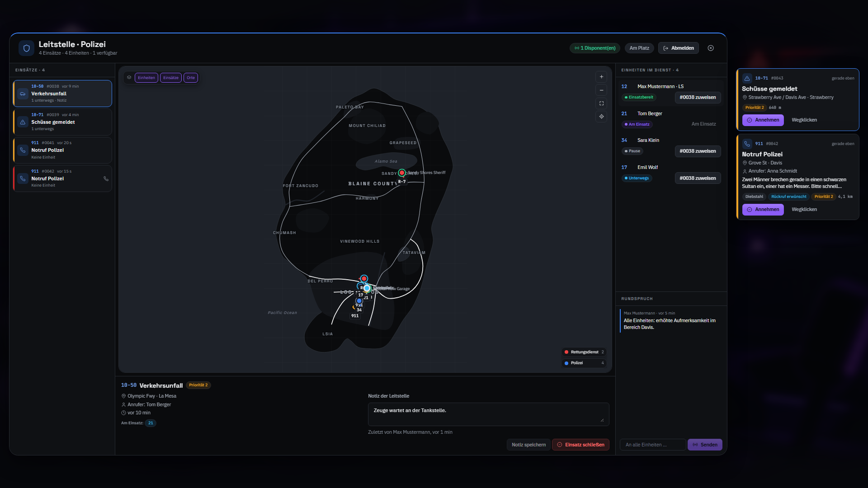Select the Verkehrsunfall #0038 incident
The height and width of the screenshot is (488, 868).
[x=62, y=94]
